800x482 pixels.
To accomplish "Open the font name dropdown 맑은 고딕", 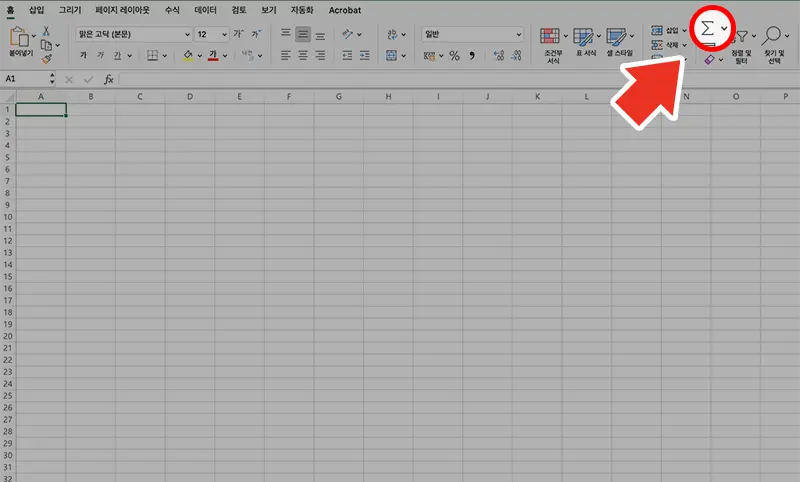I will click(187, 34).
